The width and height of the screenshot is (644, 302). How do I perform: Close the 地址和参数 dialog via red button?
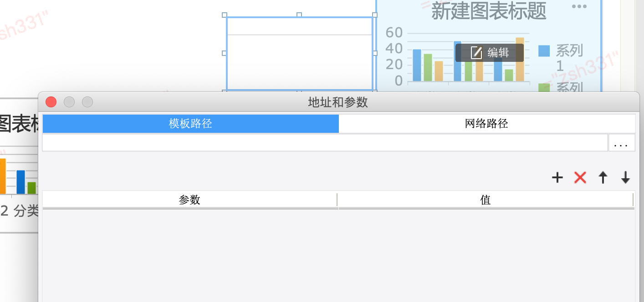51,102
